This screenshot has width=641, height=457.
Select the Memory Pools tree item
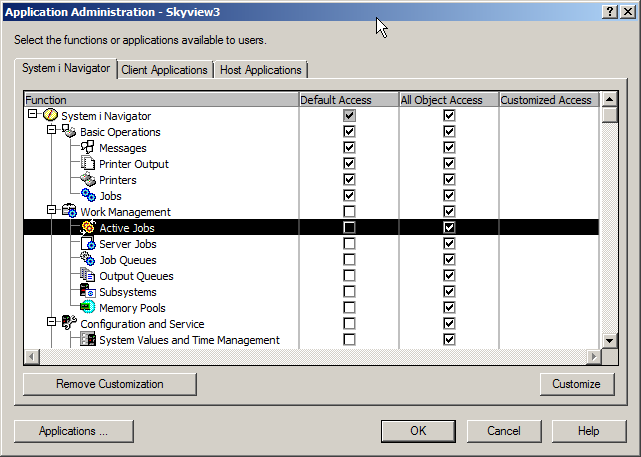(x=132, y=308)
